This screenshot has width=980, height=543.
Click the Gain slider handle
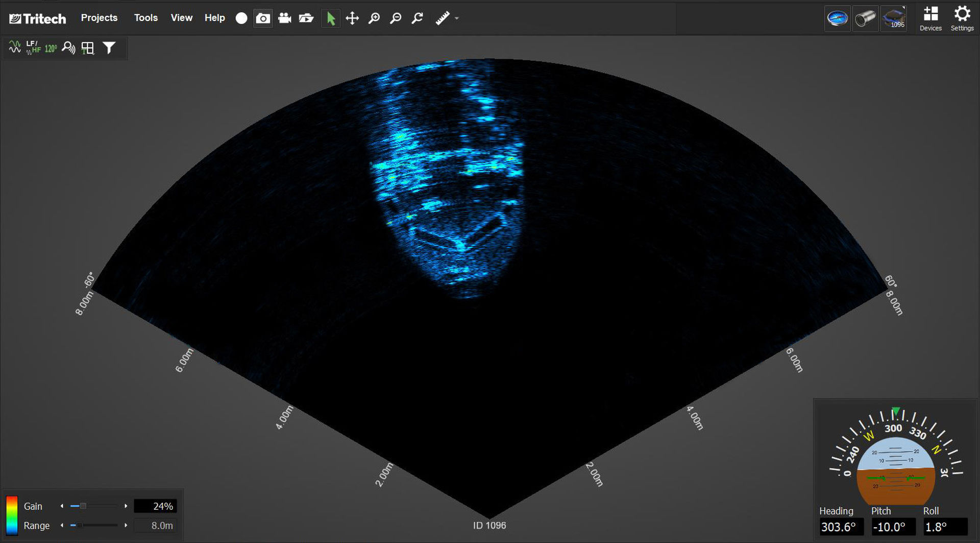pos(83,506)
